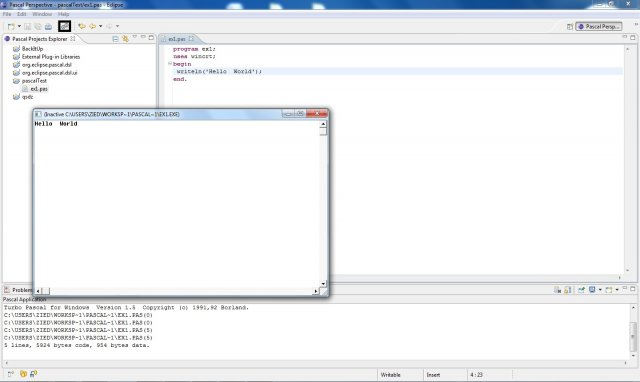The image size is (640, 382).
Task: Click the Save toolbar icon
Action: 28,27
